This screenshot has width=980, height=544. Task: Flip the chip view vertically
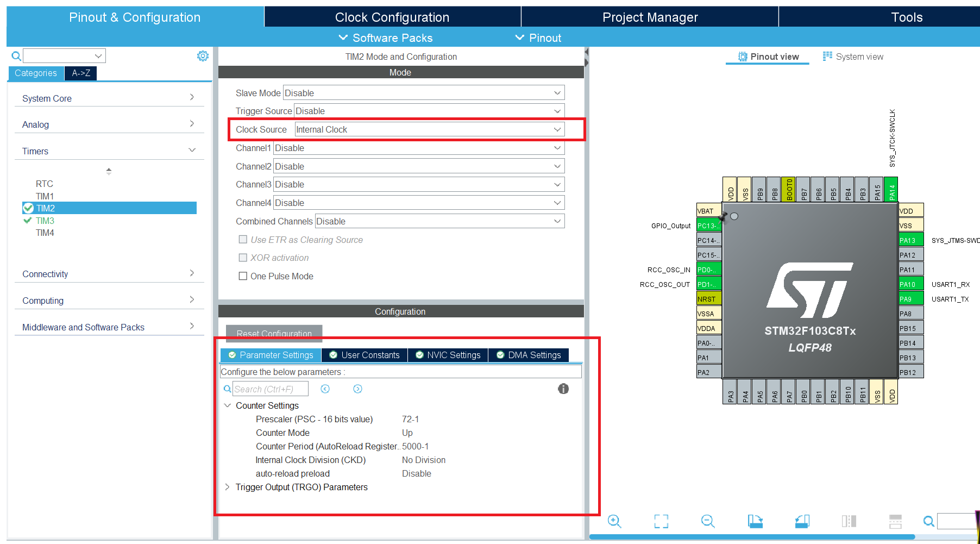coord(896,521)
